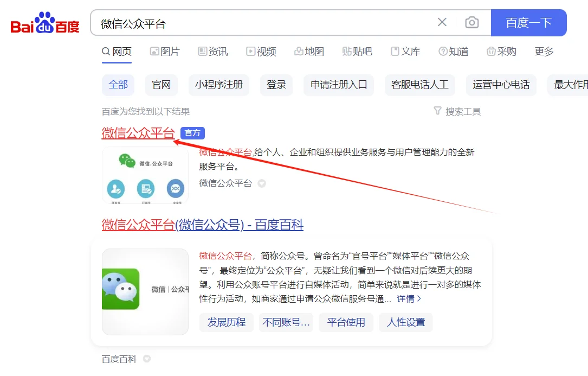This screenshot has height=376, width=588.
Task: Open the 不同账号... section link
Action: tap(286, 322)
